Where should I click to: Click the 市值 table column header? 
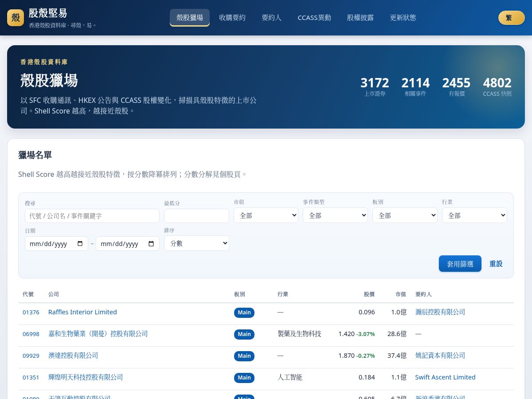click(x=401, y=294)
